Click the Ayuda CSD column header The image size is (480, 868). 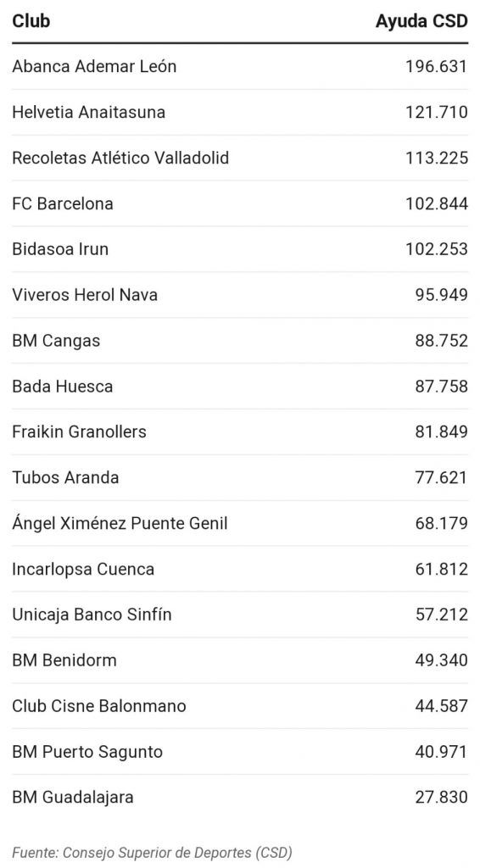click(421, 21)
